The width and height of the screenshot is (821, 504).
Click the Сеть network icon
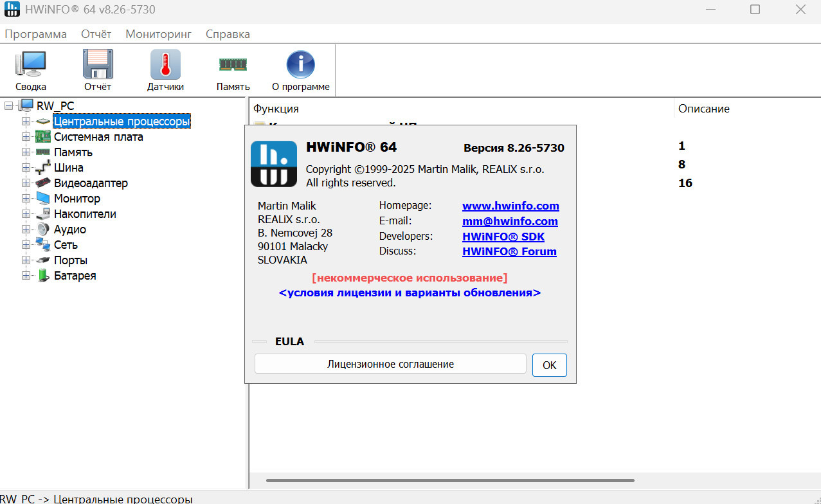pyautogui.click(x=43, y=245)
